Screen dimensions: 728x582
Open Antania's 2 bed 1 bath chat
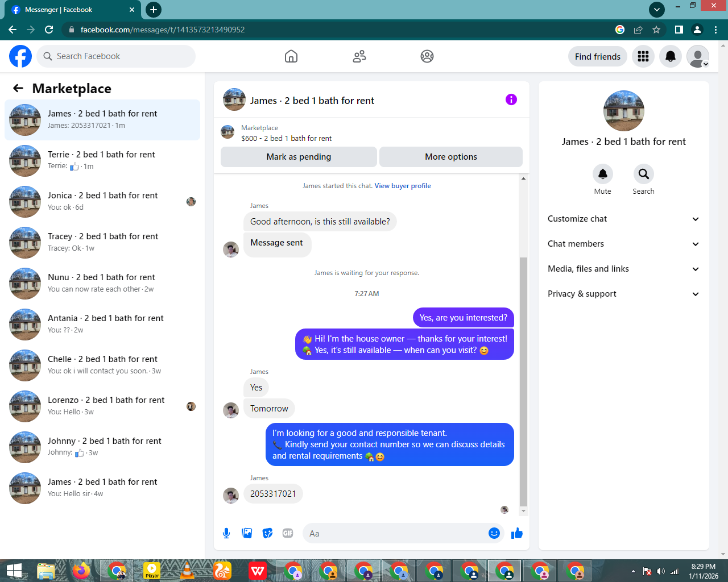[102, 325]
